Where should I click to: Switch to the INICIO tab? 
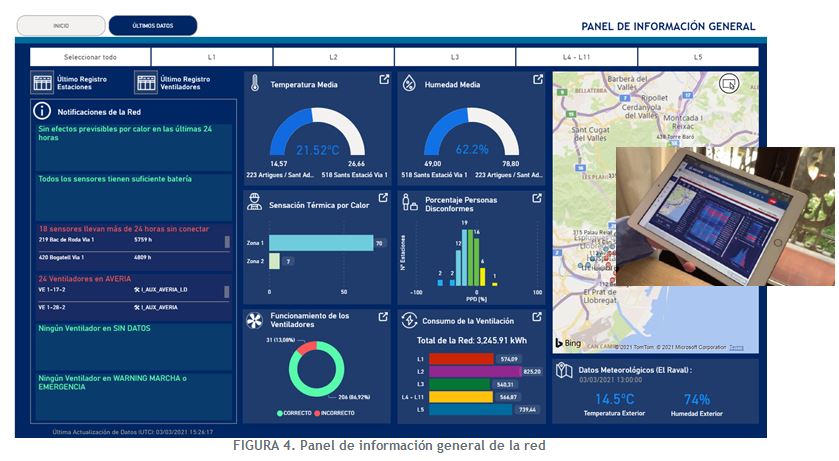click(61, 26)
